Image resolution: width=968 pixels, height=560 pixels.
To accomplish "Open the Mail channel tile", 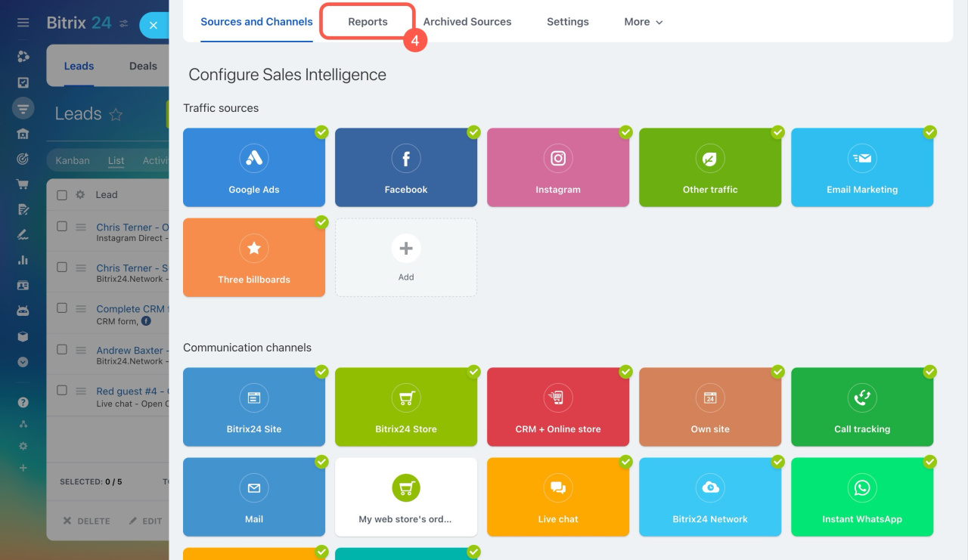I will 254,497.
